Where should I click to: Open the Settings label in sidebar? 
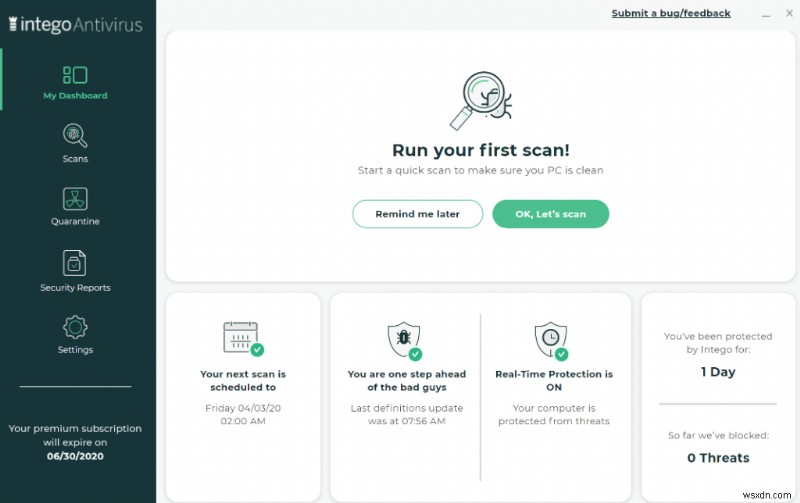click(x=76, y=350)
